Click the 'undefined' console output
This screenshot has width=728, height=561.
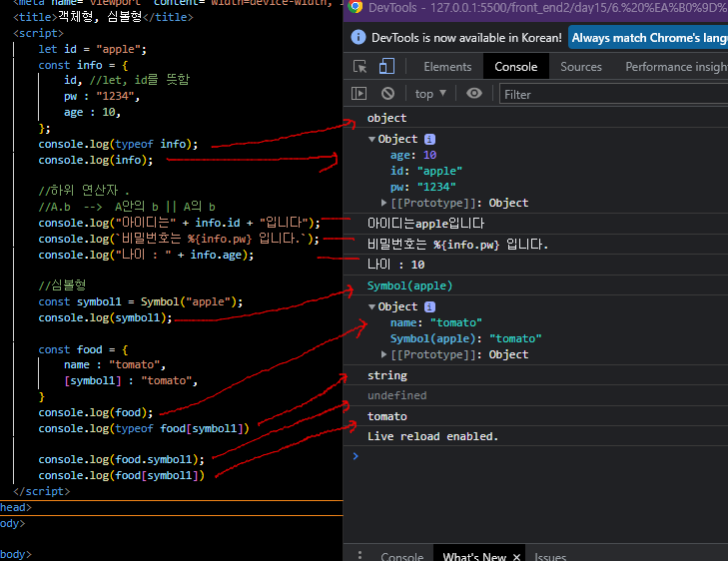(x=397, y=395)
